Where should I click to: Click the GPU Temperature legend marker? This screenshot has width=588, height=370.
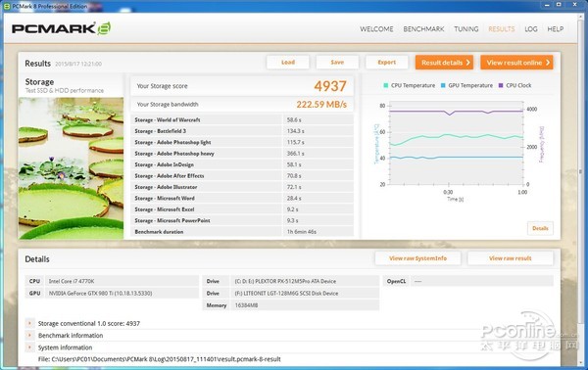click(443, 85)
